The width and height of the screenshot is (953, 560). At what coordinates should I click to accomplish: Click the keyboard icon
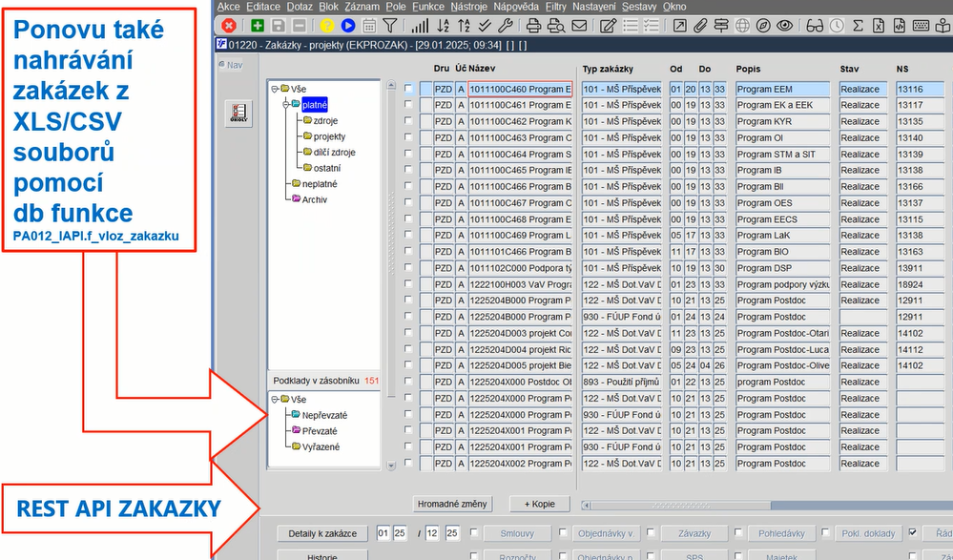921,26
